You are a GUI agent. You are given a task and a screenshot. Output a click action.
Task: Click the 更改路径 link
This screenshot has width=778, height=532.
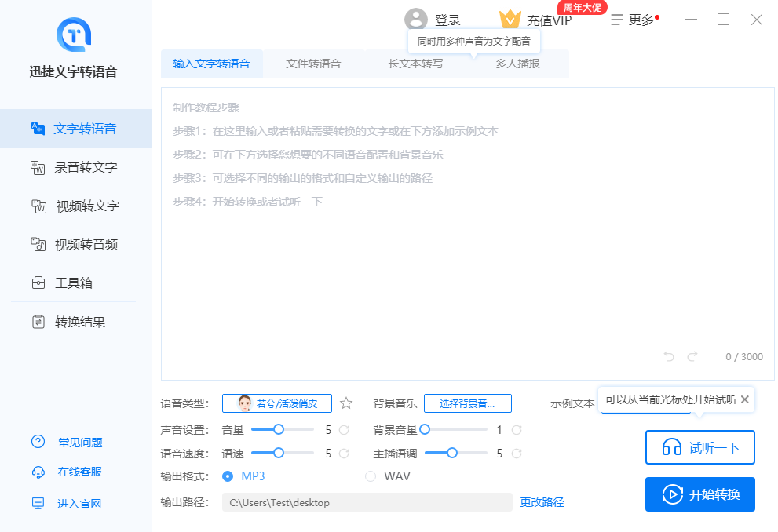click(x=542, y=502)
